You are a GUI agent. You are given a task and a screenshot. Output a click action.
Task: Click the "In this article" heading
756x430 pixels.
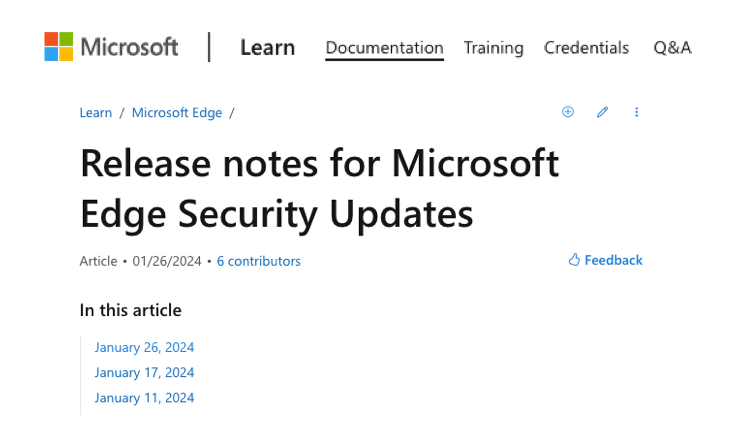pos(130,310)
